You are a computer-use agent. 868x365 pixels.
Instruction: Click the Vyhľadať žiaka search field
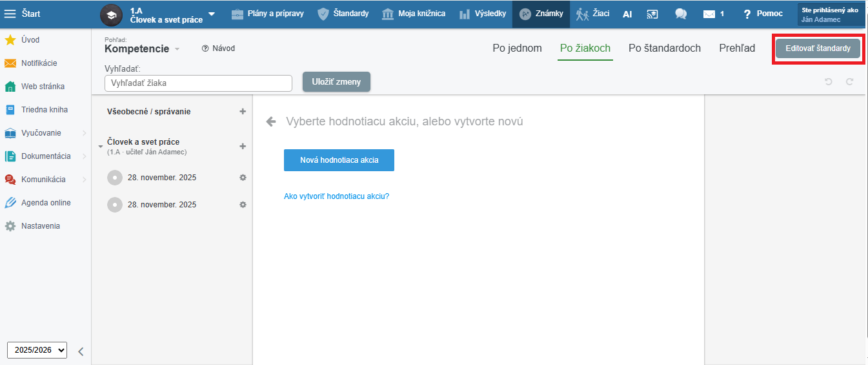pyautogui.click(x=198, y=83)
